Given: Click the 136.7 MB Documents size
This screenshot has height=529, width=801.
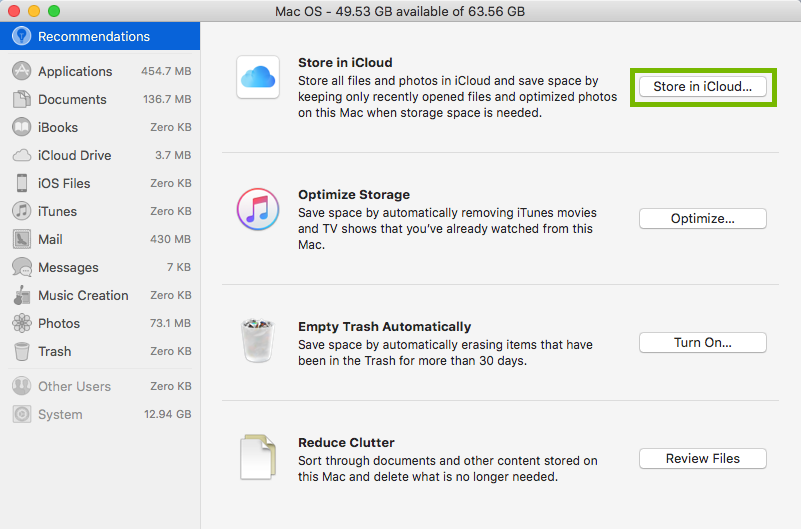Looking at the screenshot, I should coord(167,99).
